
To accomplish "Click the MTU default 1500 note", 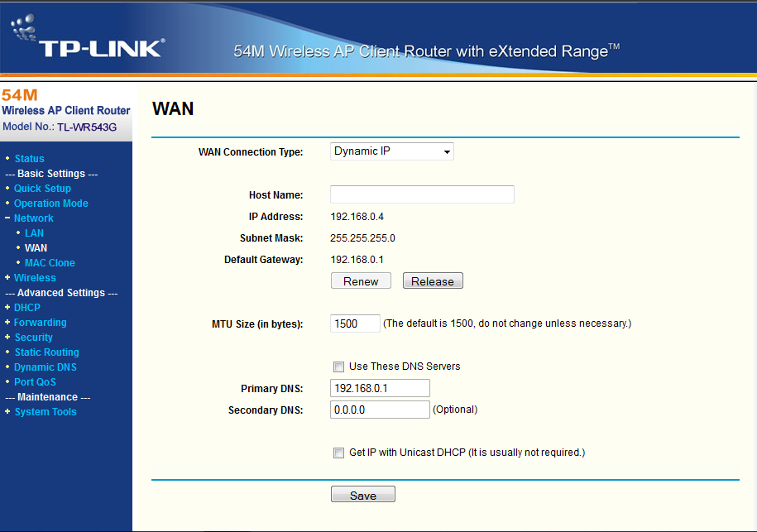I will pos(507,324).
